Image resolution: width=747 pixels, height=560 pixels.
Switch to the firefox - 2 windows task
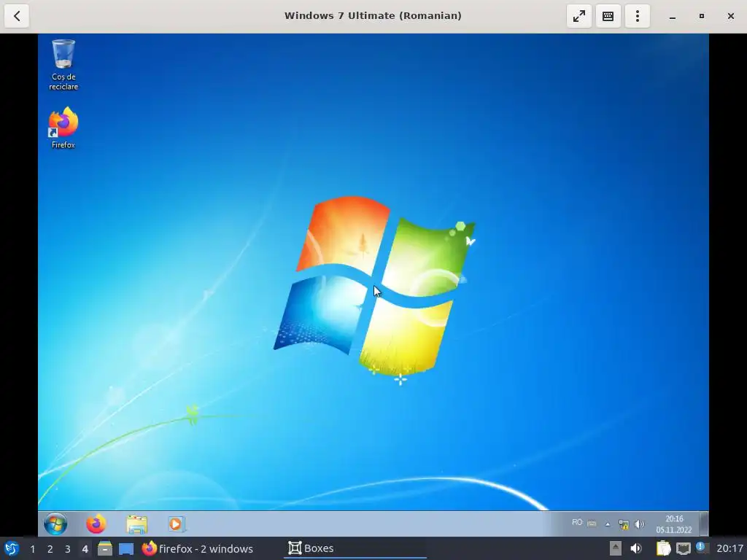(198, 548)
